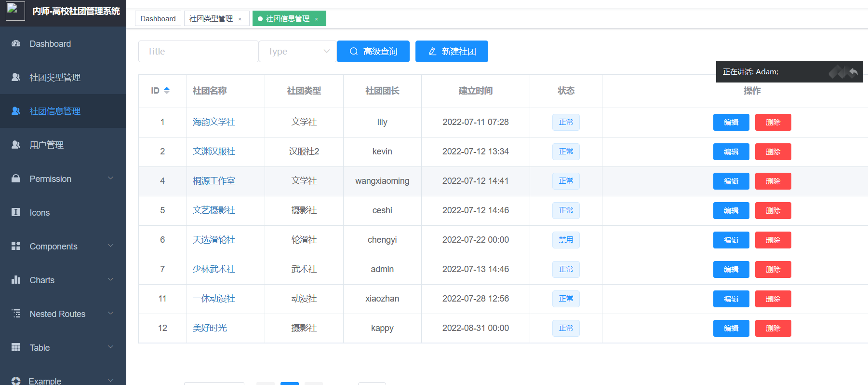Focus the Title search input field
Viewport: 868px width, 385px height.
click(198, 51)
